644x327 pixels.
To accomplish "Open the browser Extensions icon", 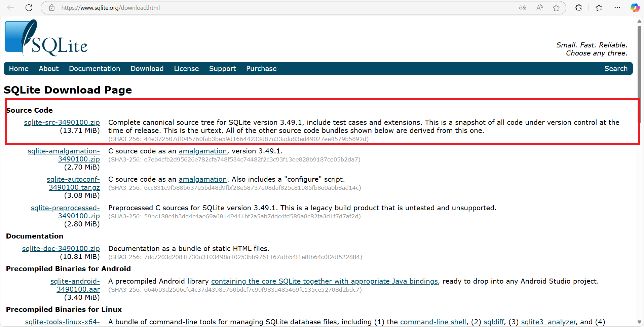I will tap(578, 8).
